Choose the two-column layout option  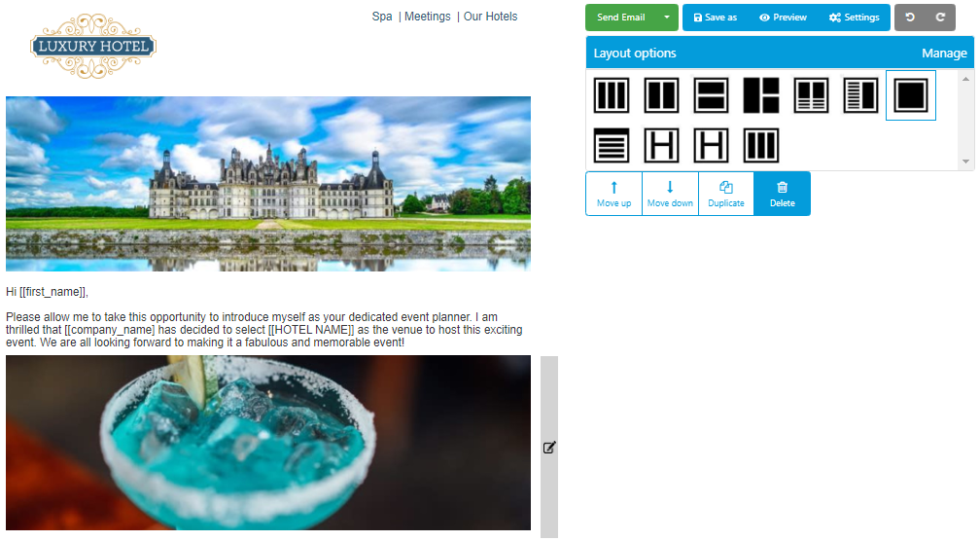[x=661, y=95]
